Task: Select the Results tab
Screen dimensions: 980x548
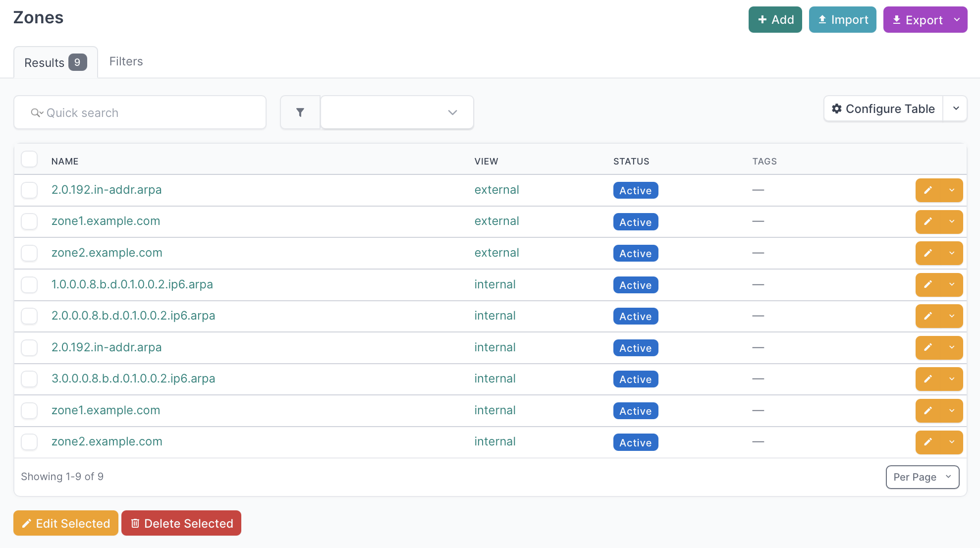Action: tap(55, 62)
